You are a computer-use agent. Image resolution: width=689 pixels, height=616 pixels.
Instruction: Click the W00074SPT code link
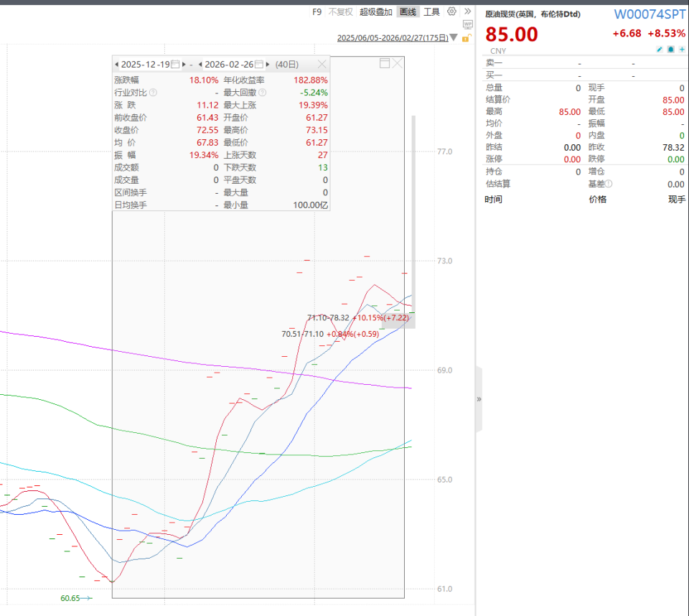(650, 14)
